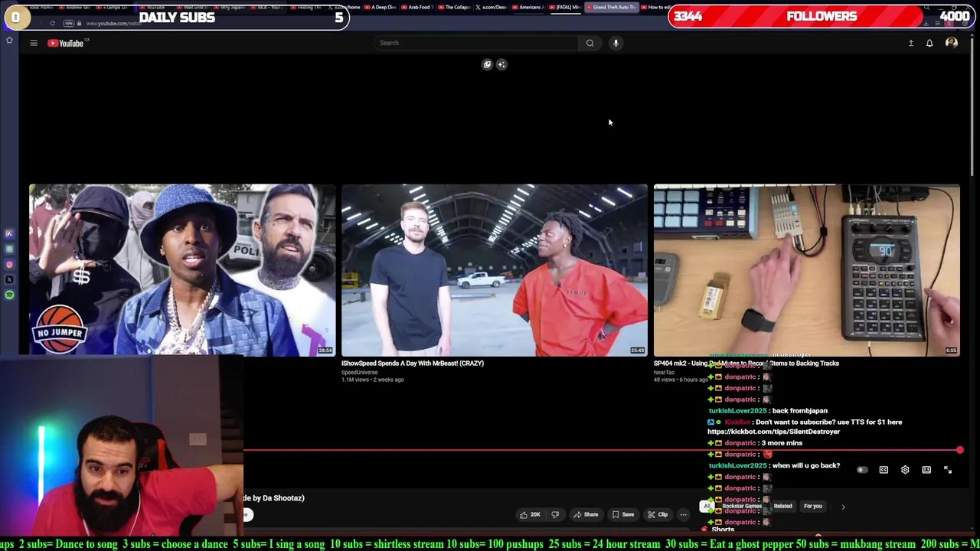
Task: Open the topmost app icon in browser sidebar
Action: (9, 234)
